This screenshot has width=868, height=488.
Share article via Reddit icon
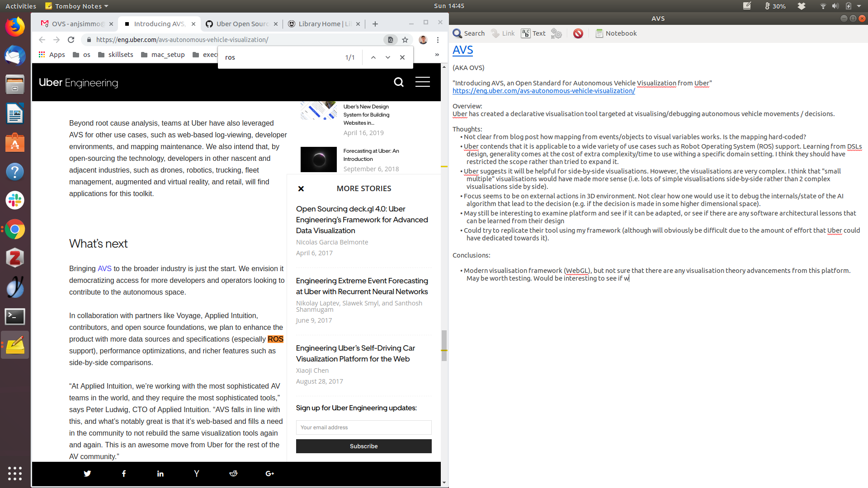click(x=233, y=474)
